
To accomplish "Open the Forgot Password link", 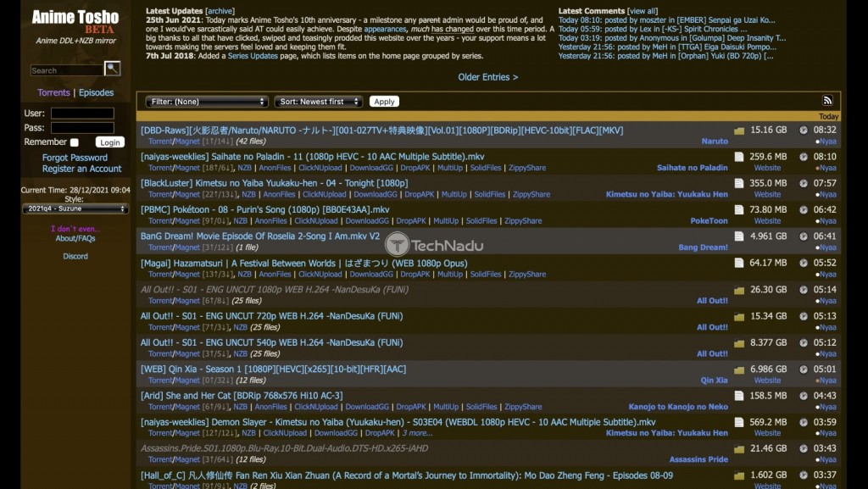I will pyautogui.click(x=75, y=158).
